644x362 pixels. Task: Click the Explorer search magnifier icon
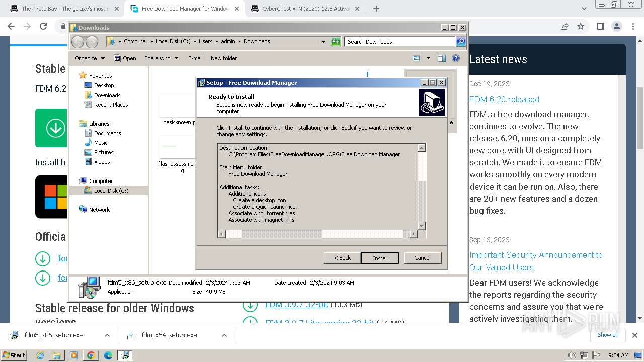pyautogui.click(x=461, y=42)
